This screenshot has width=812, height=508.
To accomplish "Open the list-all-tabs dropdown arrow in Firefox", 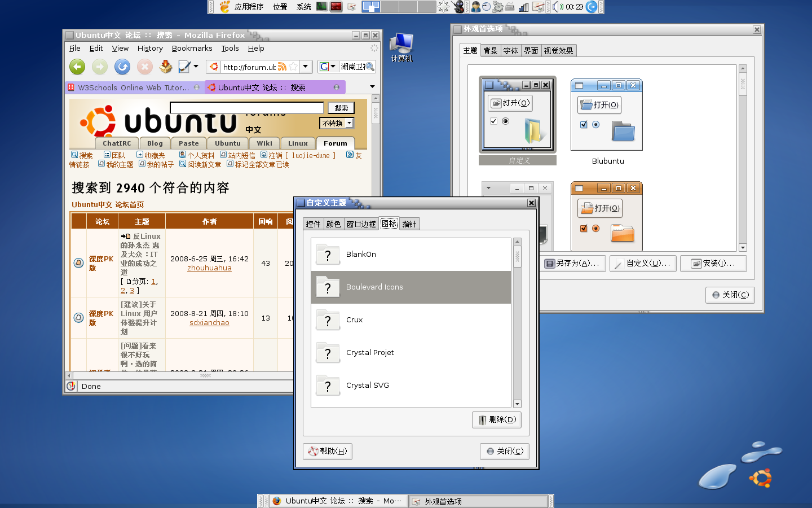I will click(x=372, y=87).
